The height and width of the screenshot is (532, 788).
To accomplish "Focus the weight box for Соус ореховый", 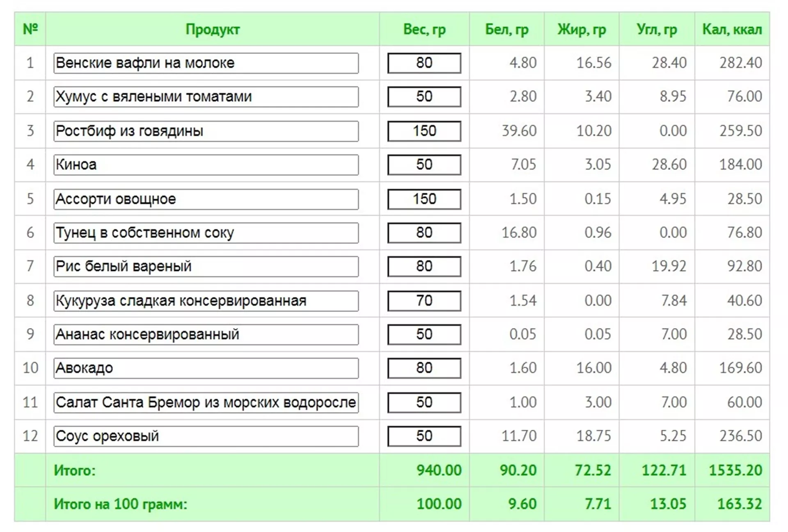I will [x=424, y=436].
